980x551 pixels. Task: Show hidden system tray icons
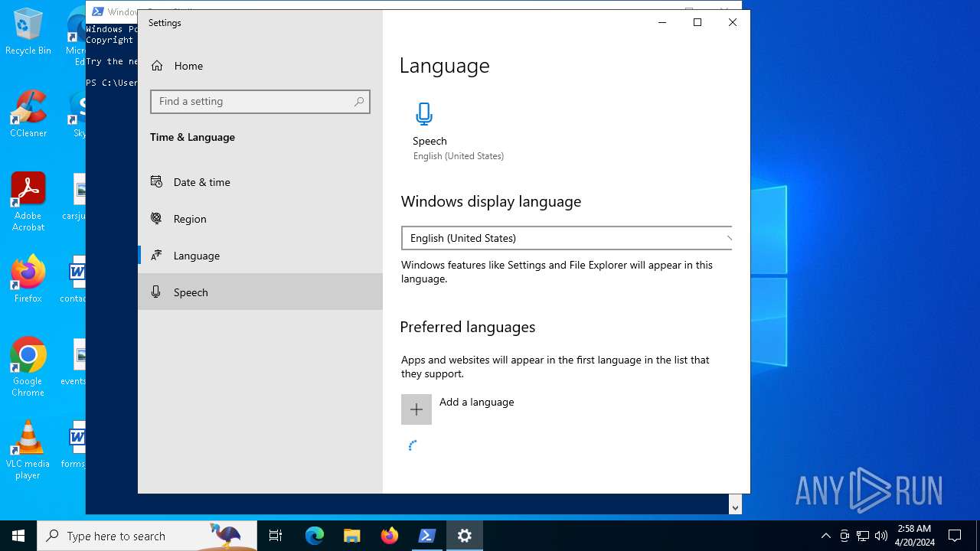tap(825, 536)
